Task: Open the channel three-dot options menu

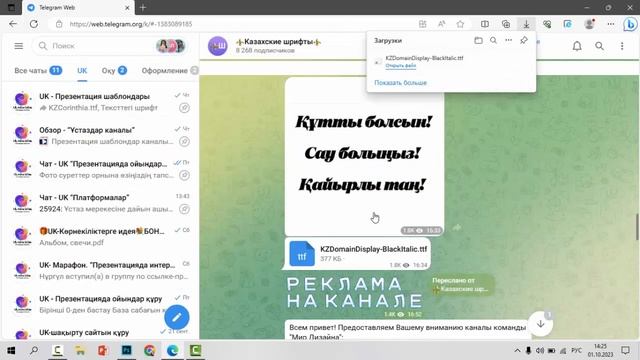Action: click(x=622, y=46)
